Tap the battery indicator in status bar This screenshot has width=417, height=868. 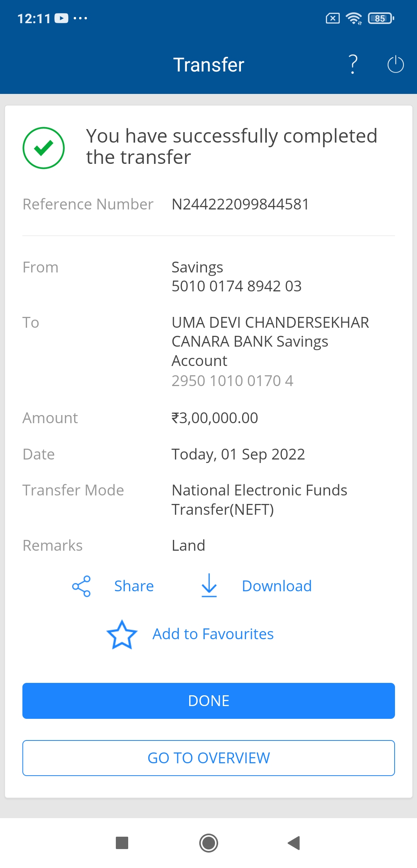tap(381, 18)
